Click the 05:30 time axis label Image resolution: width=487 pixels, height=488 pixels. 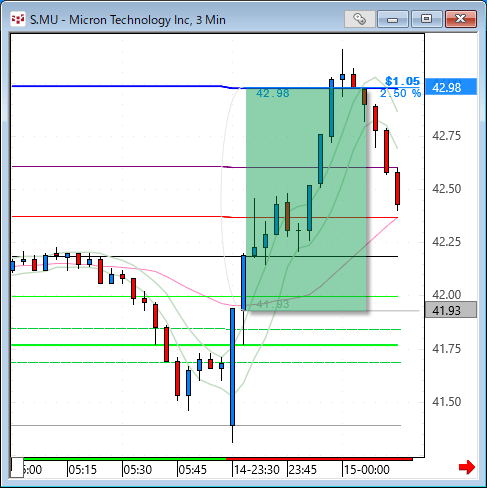click(138, 470)
